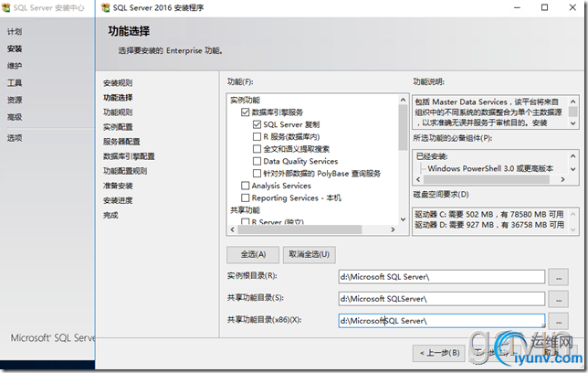
Task: Edit 共享功能目录(x86)(X) path field
Action: [441, 321]
